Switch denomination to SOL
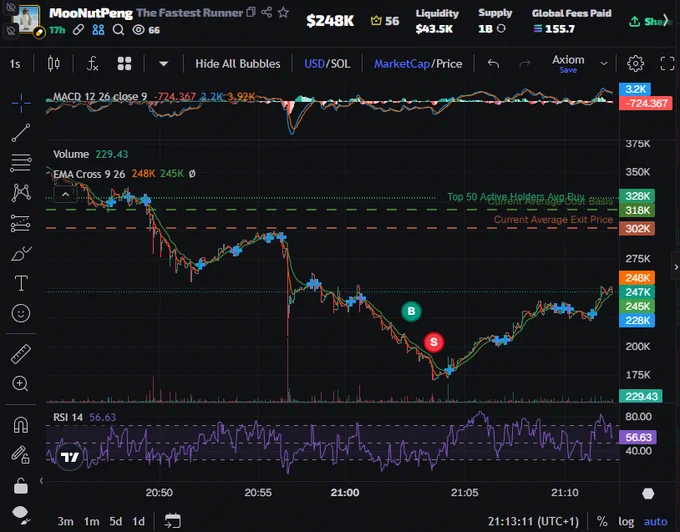Screen dimensions: 680x532 pyautogui.click(x=340, y=64)
